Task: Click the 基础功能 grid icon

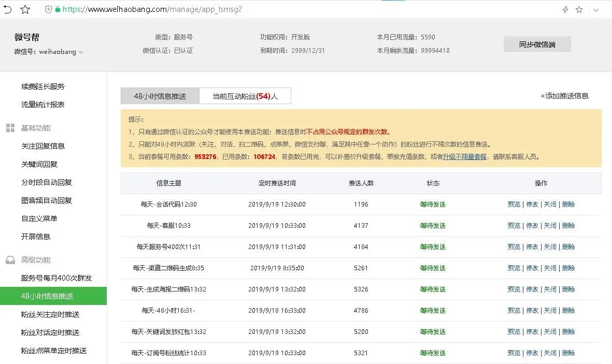Action: click(x=10, y=128)
